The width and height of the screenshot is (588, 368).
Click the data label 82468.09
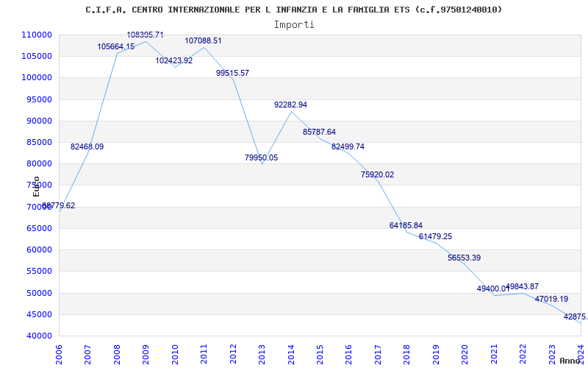pos(87,146)
